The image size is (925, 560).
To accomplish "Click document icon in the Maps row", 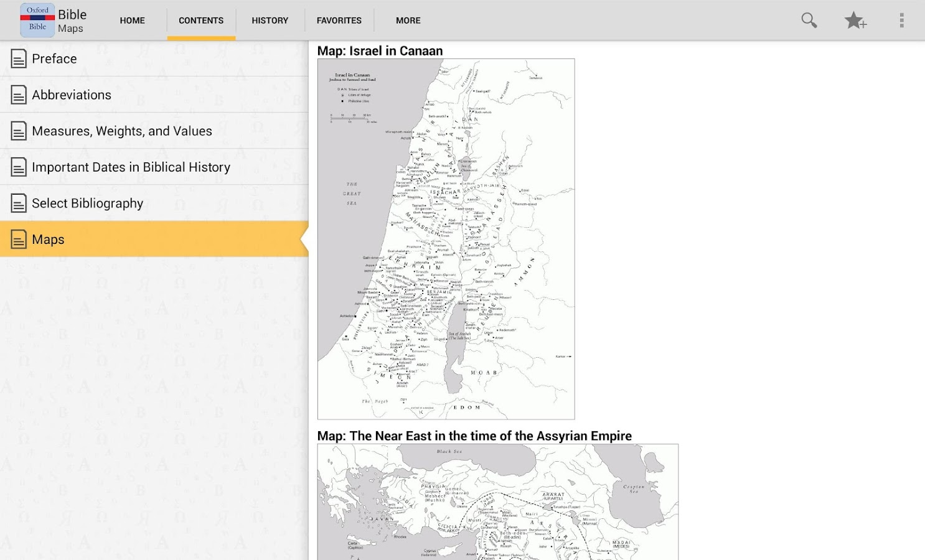I will (19, 240).
